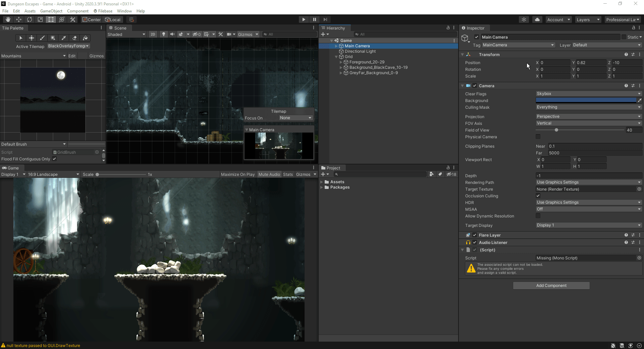Screen dimensions: 644x349
Task: Start Play mode
Action: point(304,19)
